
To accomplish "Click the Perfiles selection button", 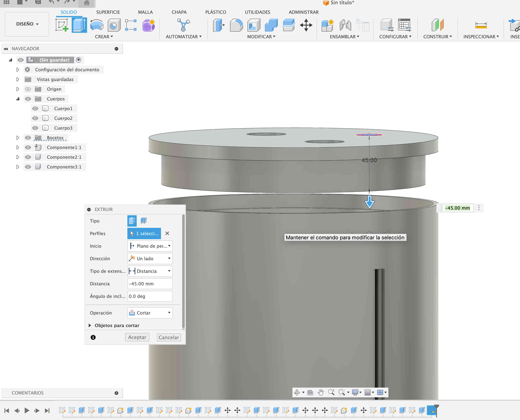I will coord(144,233).
